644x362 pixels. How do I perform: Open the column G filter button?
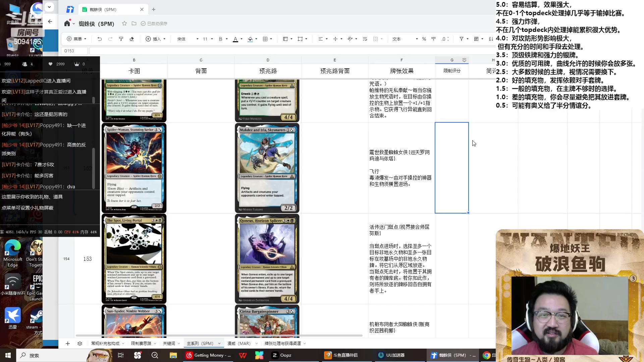pyautogui.click(x=464, y=60)
